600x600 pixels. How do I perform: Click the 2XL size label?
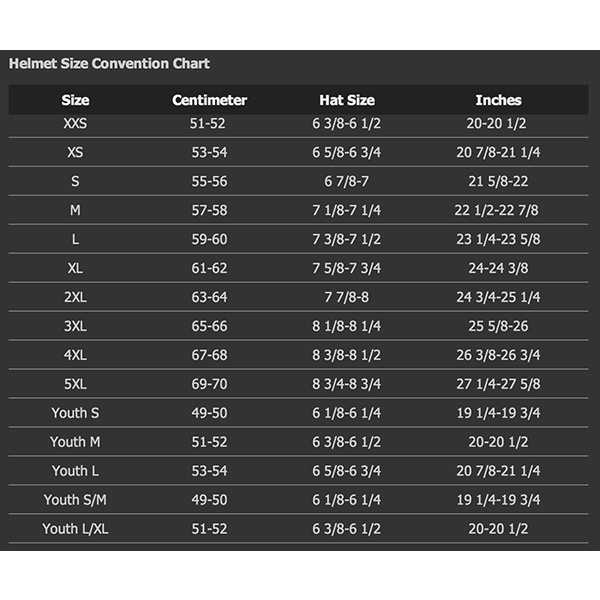[x=75, y=297]
